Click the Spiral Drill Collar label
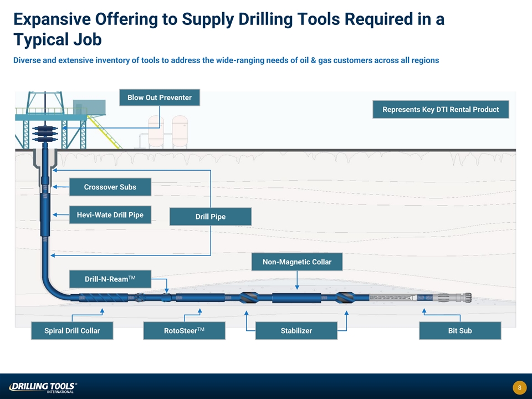The image size is (532, 399). click(72, 331)
